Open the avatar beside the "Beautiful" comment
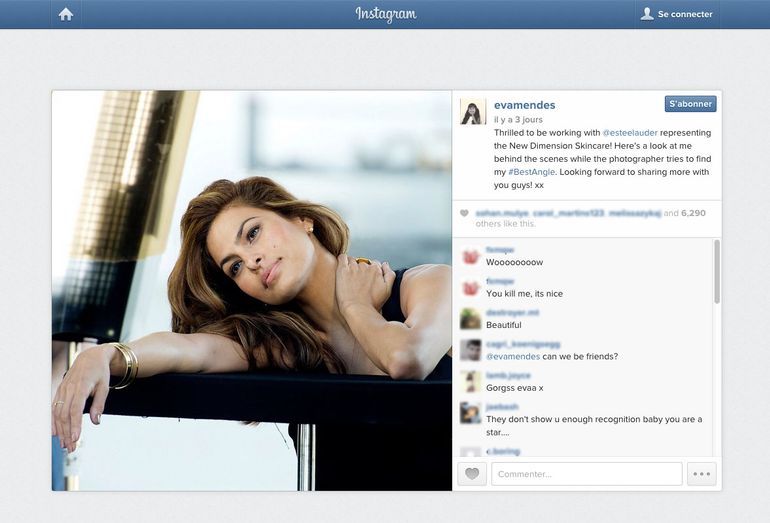 [470, 319]
